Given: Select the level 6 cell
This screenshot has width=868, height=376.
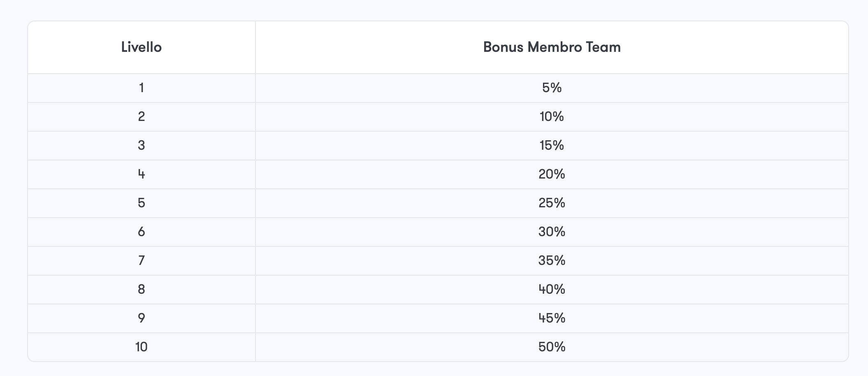Looking at the screenshot, I should click(142, 232).
